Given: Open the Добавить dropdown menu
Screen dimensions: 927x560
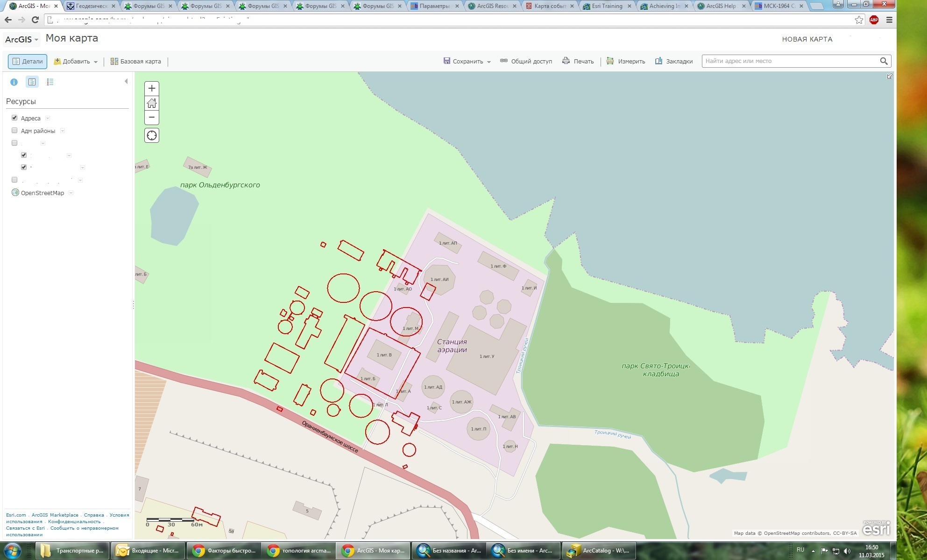Looking at the screenshot, I should coord(76,61).
